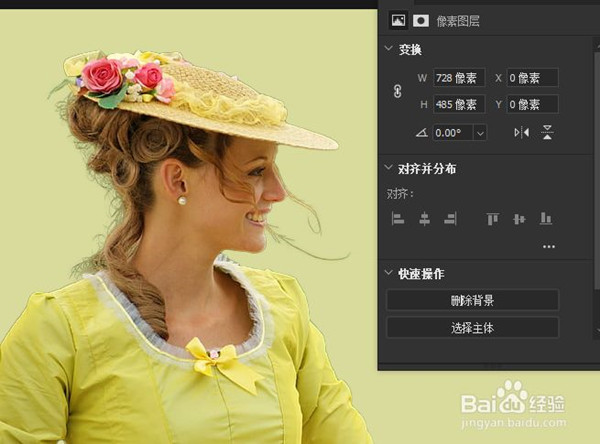This screenshot has height=444, width=600.
Task: Align left edges
Action: coord(398,218)
